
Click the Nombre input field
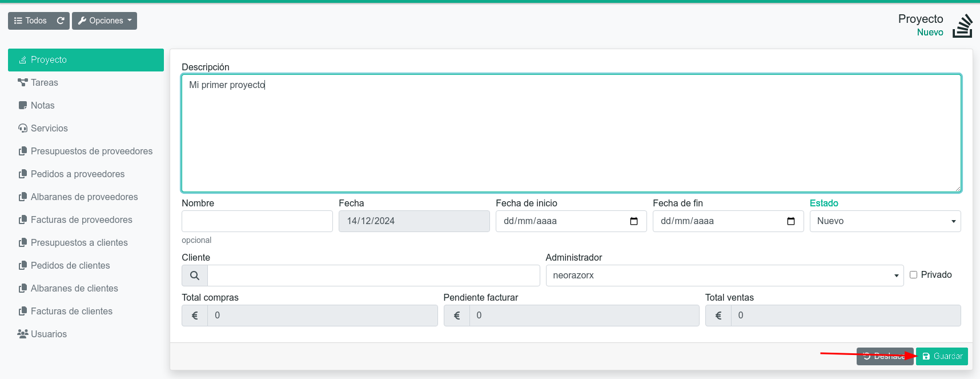point(257,221)
